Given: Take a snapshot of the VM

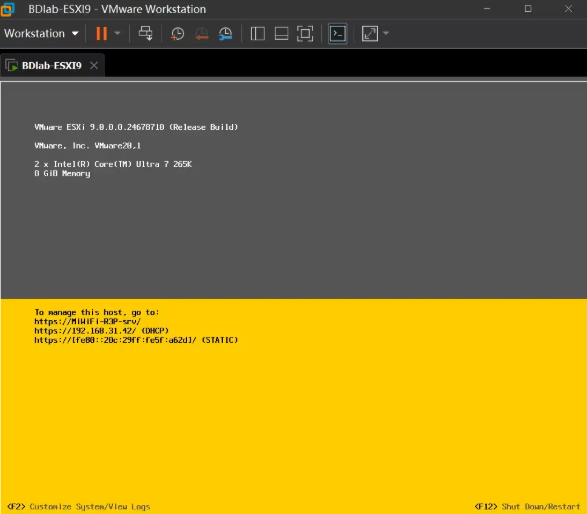Looking at the screenshot, I should 177,34.
